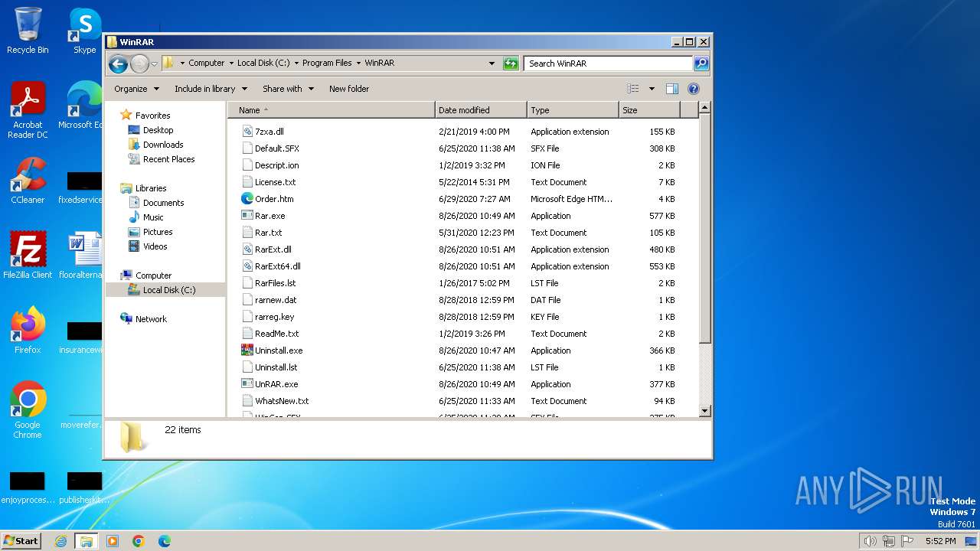Select Computer in the address breadcrumb
This screenshot has height=551, width=980.
(207, 64)
